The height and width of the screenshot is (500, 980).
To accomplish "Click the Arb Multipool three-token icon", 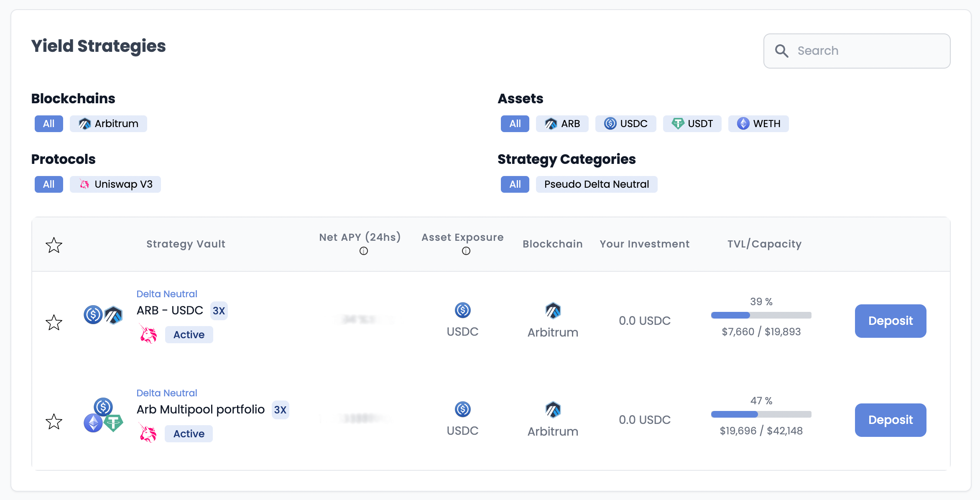I will tap(103, 415).
